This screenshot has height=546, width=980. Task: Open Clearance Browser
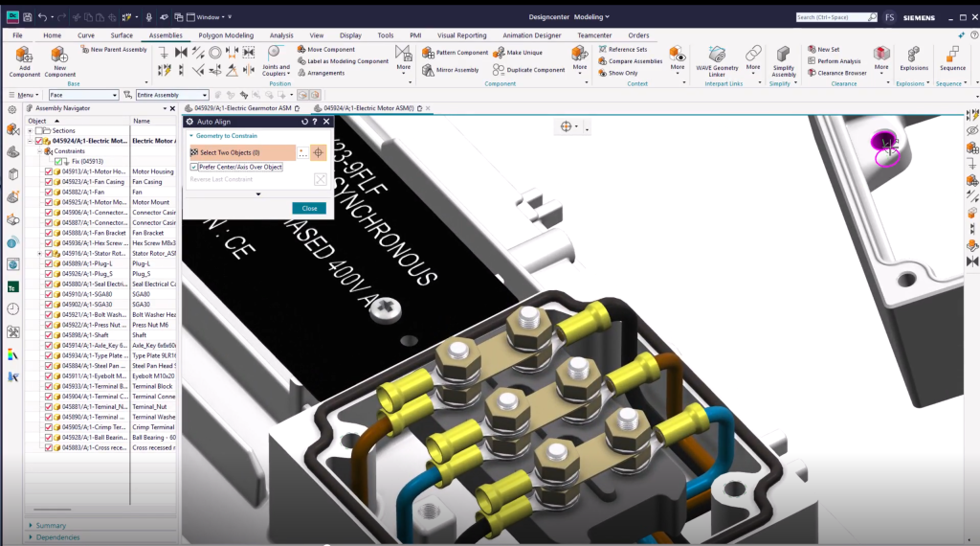coord(836,73)
